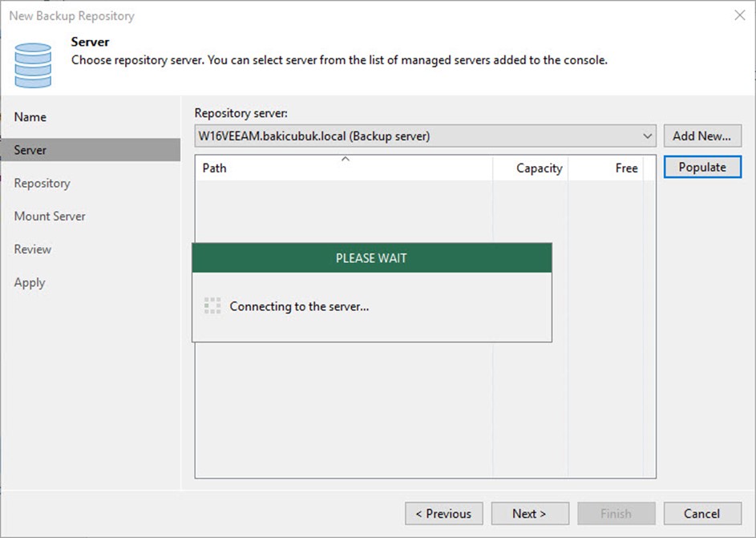Sort list by Path column header

tap(215, 168)
